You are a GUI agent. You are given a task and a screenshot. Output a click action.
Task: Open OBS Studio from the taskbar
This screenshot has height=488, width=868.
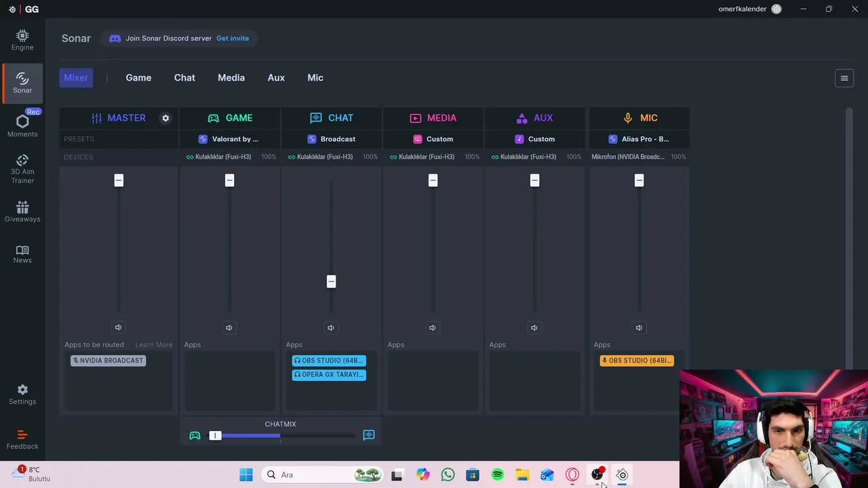597,475
